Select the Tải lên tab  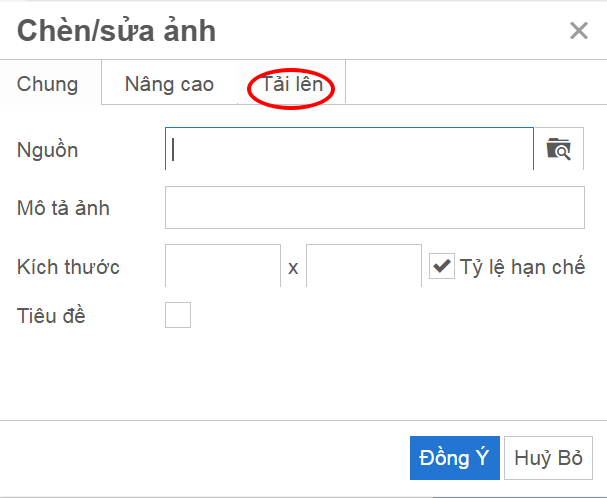(292, 84)
